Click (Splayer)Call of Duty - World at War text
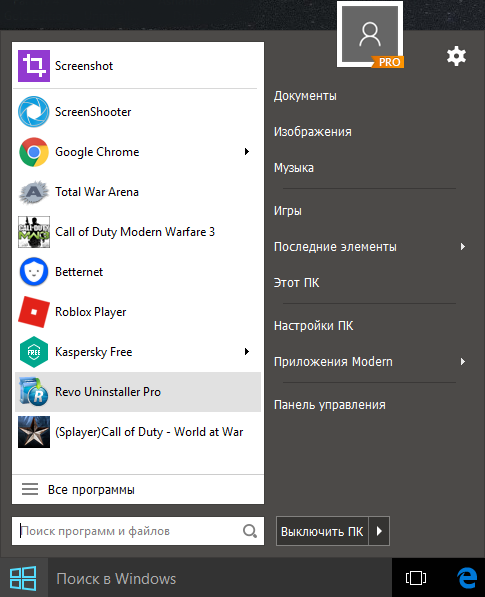 [149, 432]
